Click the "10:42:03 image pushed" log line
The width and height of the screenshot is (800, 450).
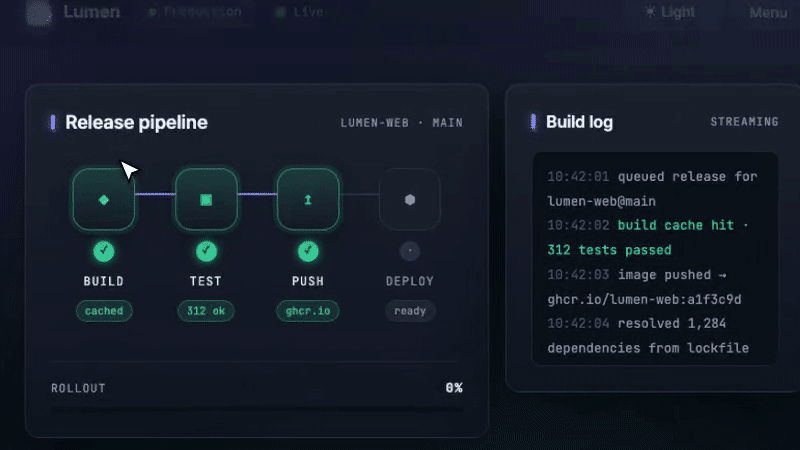pyautogui.click(x=637, y=274)
